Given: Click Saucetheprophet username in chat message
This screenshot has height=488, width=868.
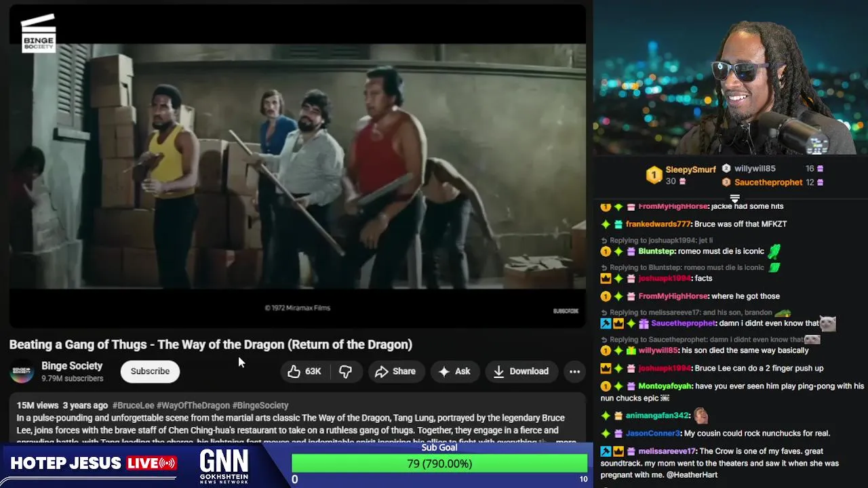Looking at the screenshot, I should [684, 323].
